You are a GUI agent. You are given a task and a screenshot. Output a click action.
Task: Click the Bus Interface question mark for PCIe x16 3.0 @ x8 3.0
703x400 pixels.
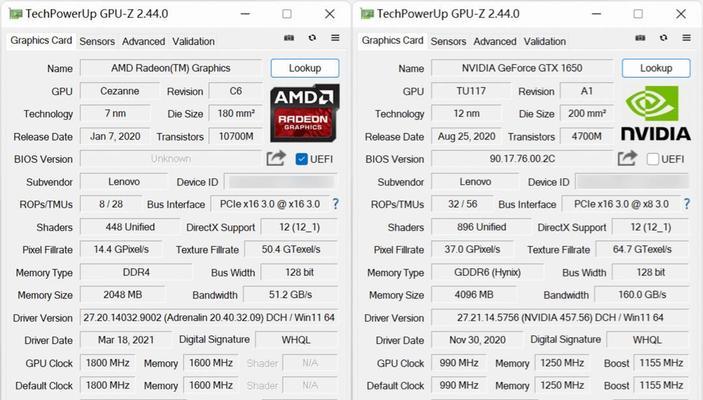pyautogui.click(x=688, y=204)
